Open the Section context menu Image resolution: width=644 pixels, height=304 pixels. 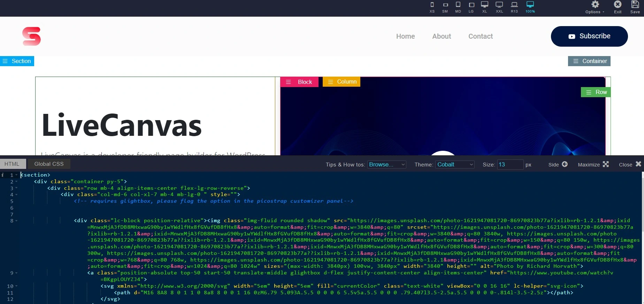[x=17, y=61]
